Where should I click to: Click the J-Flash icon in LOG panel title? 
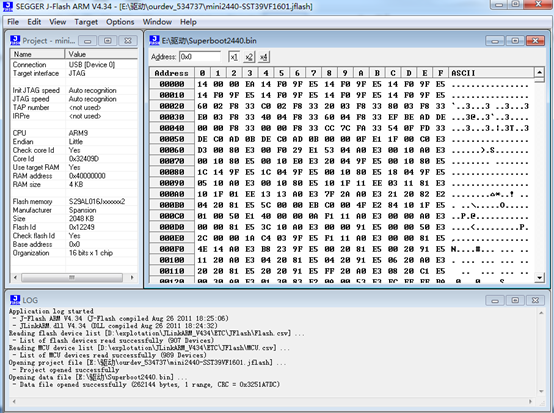tap(15, 300)
